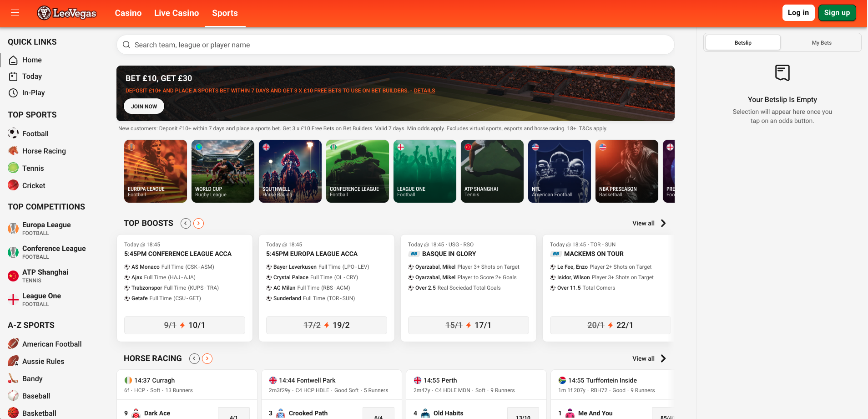Advance Top Boosts with next arrow
This screenshot has height=419, width=868.
198,223
